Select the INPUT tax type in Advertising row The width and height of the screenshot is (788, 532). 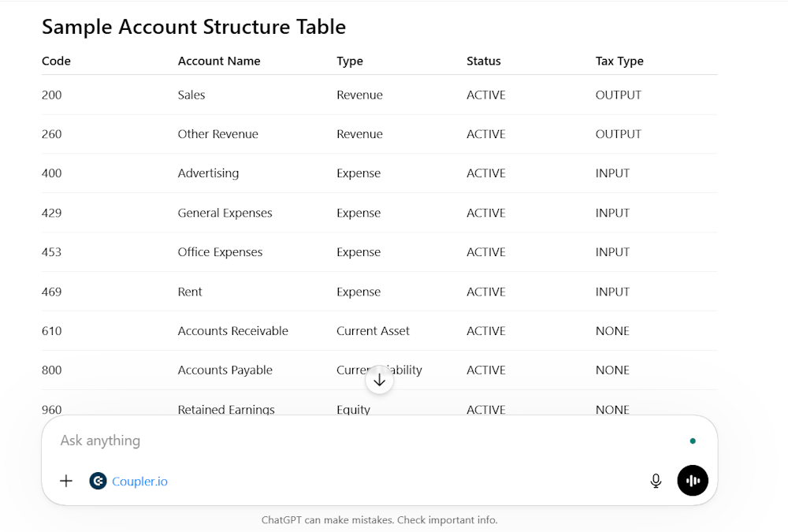click(612, 173)
